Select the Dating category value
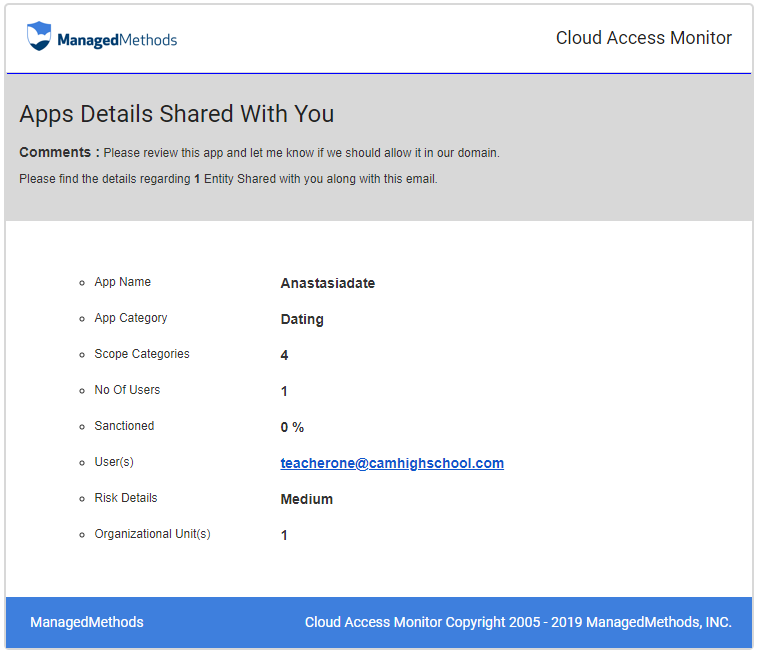This screenshot has height=654, width=758. point(302,319)
